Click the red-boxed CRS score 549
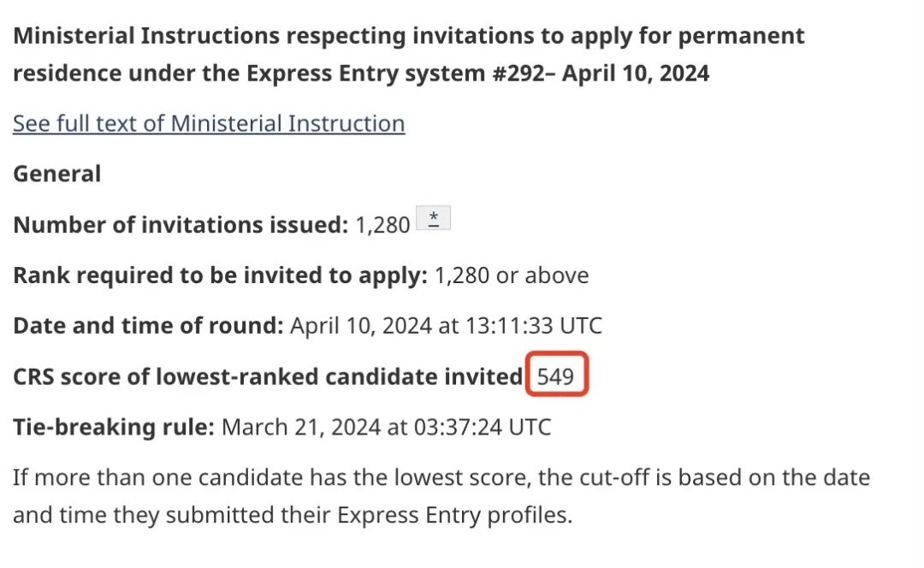This screenshot has width=924, height=568. pyautogui.click(x=556, y=376)
